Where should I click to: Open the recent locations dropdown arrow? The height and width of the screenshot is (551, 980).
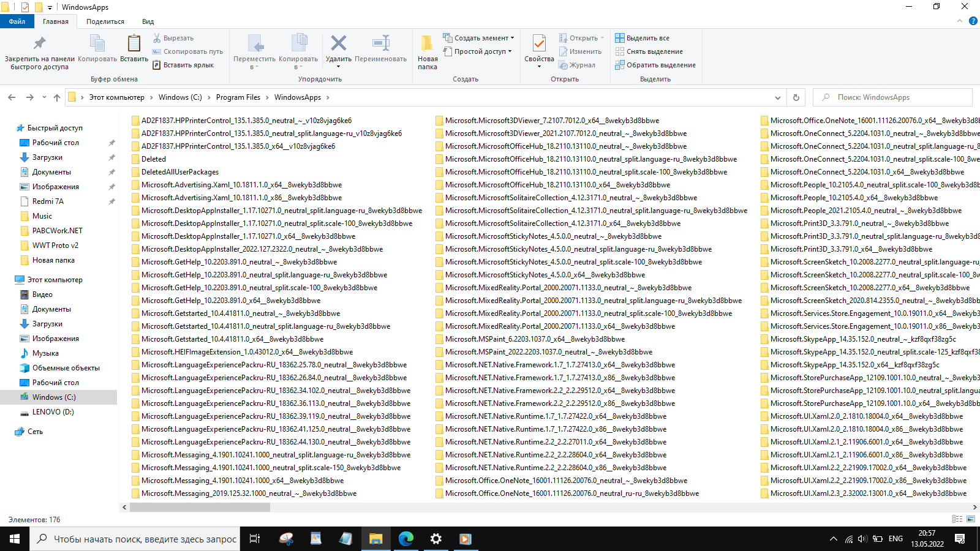(x=44, y=97)
